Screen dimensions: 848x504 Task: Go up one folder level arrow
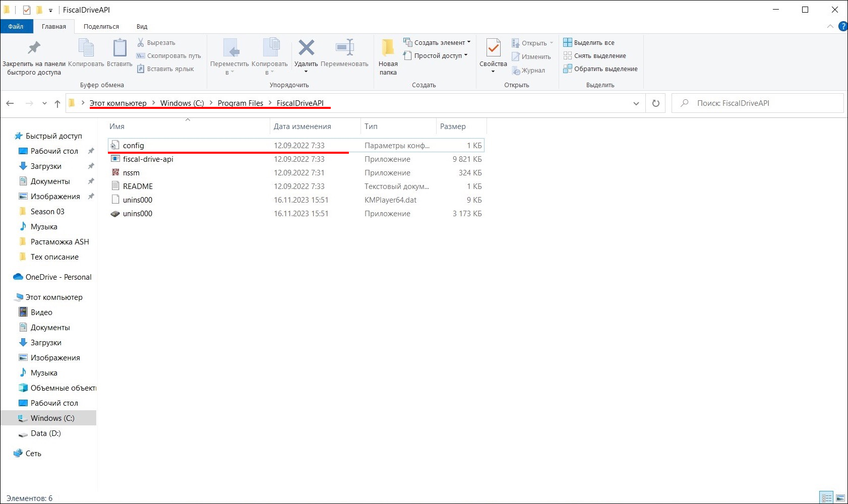[x=57, y=103]
